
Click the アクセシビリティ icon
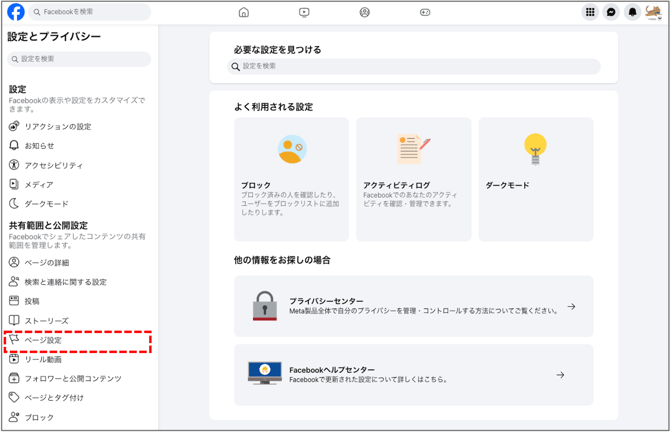click(x=14, y=165)
